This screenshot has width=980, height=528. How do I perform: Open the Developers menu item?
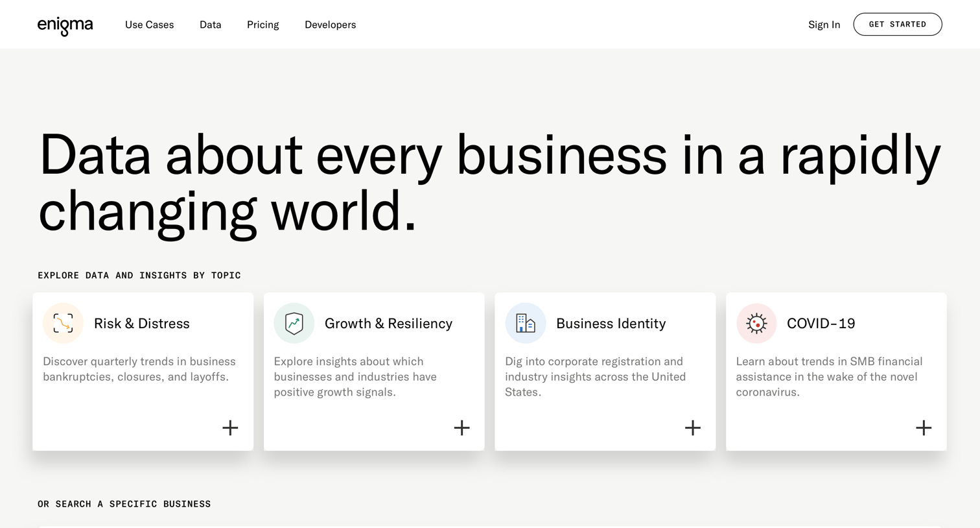[x=331, y=25]
